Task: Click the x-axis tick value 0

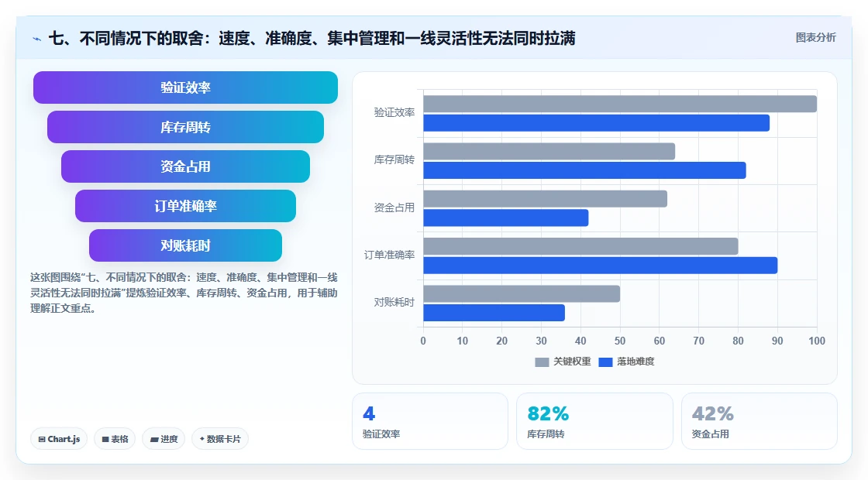Action: pos(423,341)
